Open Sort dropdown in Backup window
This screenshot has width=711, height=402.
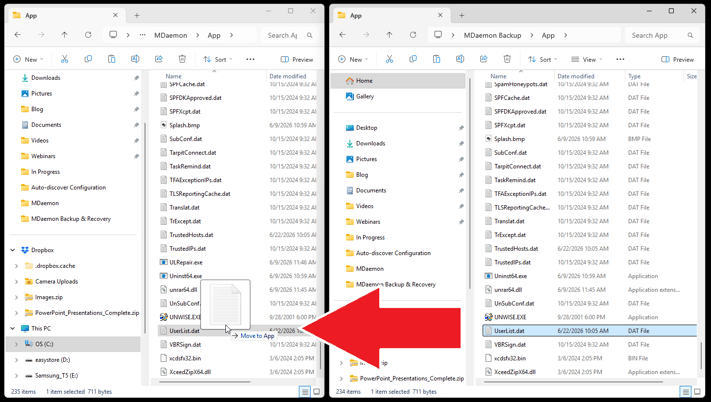click(542, 59)
